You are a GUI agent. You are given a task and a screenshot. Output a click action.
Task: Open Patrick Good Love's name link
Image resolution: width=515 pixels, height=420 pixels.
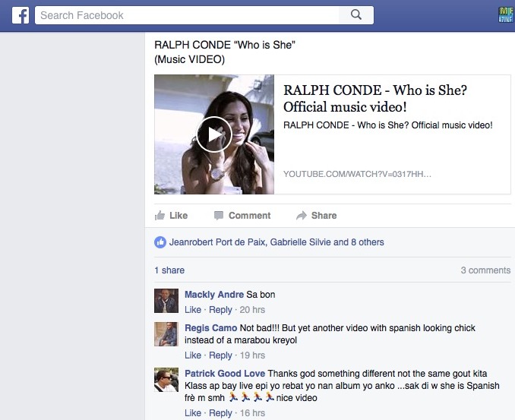coord(225,374)
